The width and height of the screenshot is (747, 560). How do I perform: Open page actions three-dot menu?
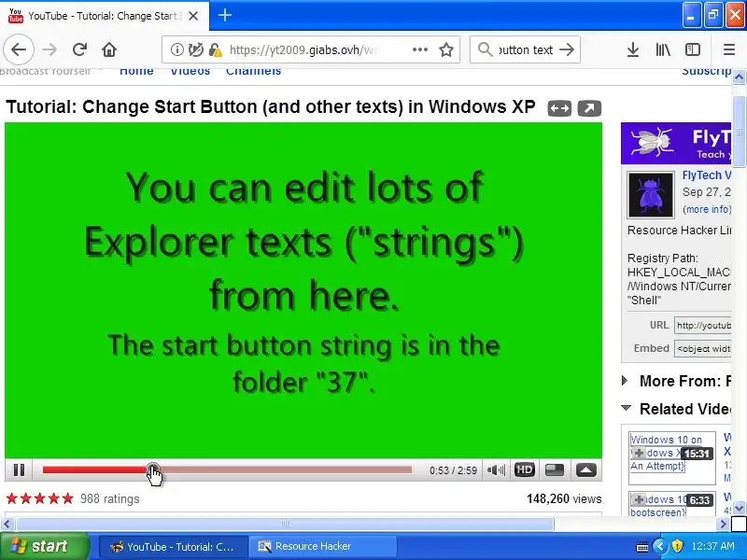419,49
